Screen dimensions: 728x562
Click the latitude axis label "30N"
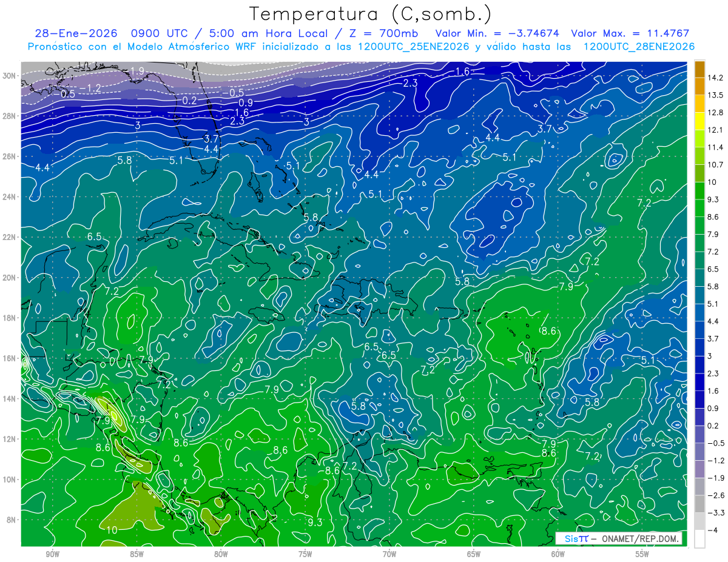(10, 76)
